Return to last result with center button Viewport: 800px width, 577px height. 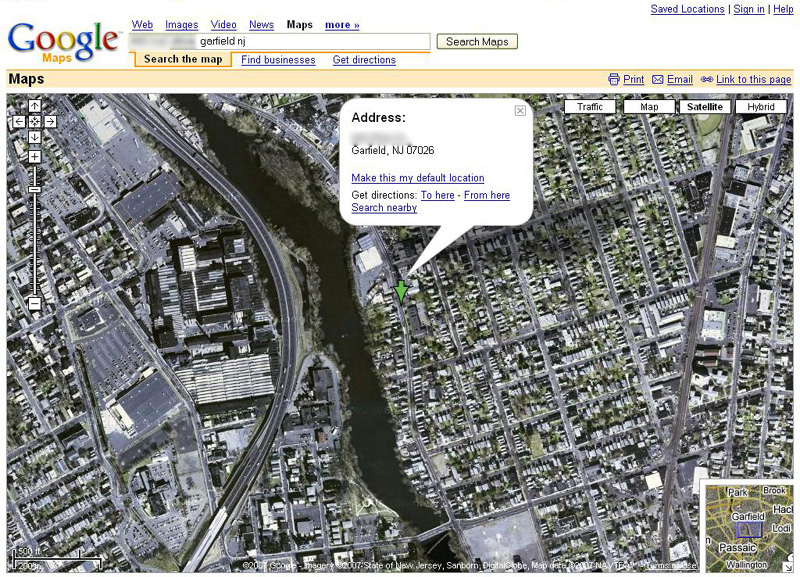[34, 121]
